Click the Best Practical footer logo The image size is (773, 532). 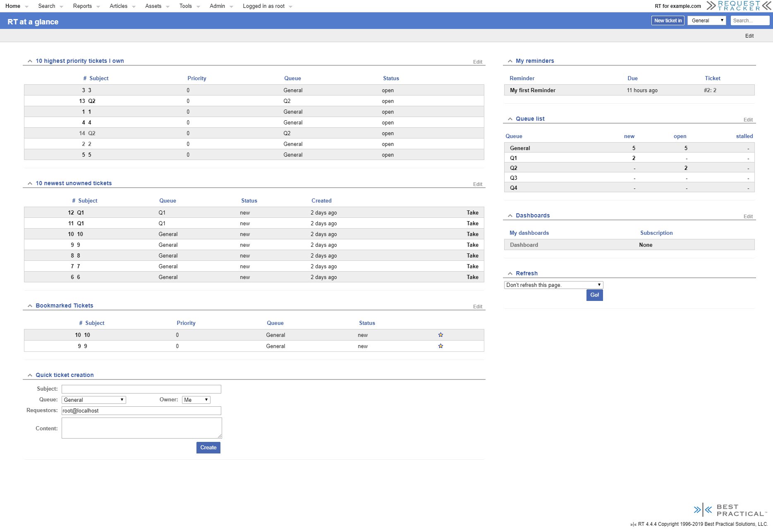click(730, 510)
